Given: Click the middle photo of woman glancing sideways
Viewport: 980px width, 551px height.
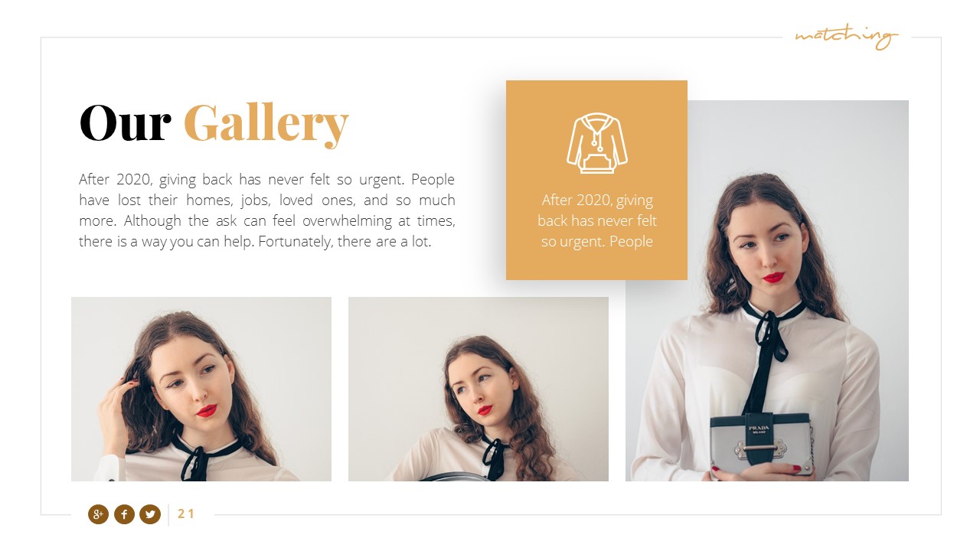Looking at the screenshot, I should point(479,389).
